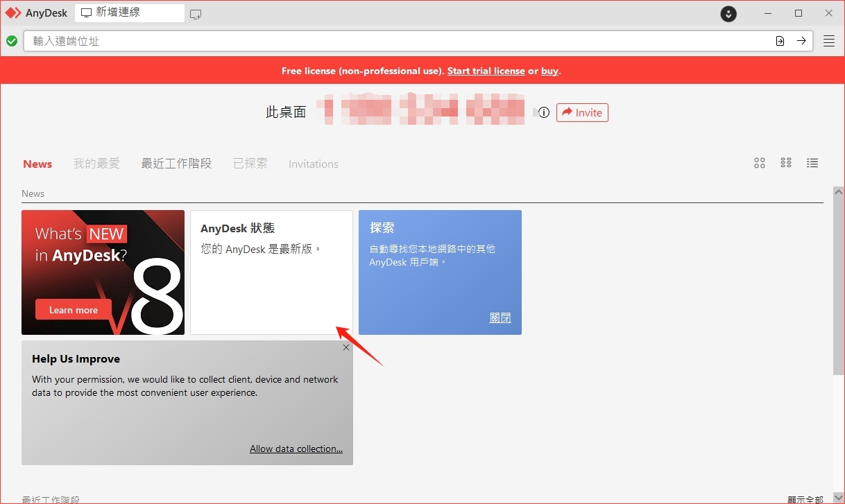Image resolution: width=845 pixels, height=504 pixels.
Task: Click the AnyDesk logo in title bar
Action: click(x=13, y=13)
